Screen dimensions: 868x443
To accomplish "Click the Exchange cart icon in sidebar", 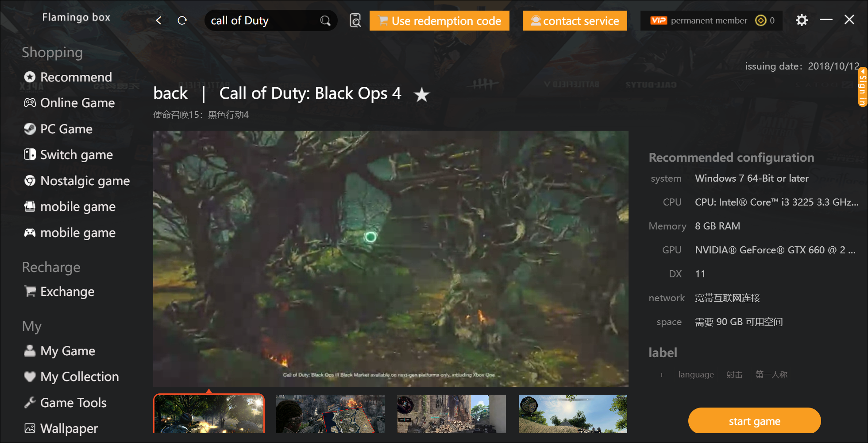I will (30, 291).
